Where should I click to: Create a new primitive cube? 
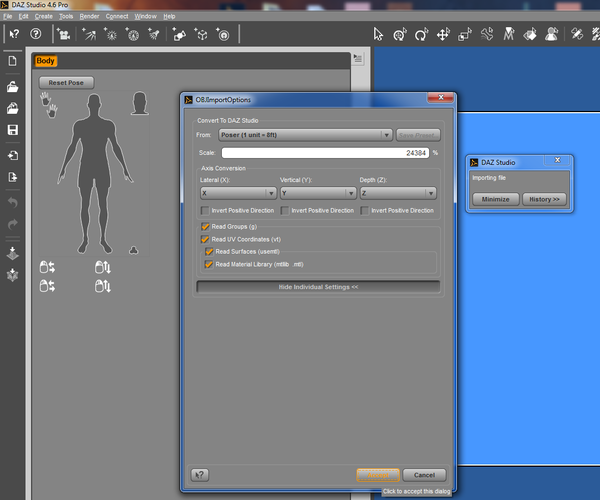click(x=201, y=34)
